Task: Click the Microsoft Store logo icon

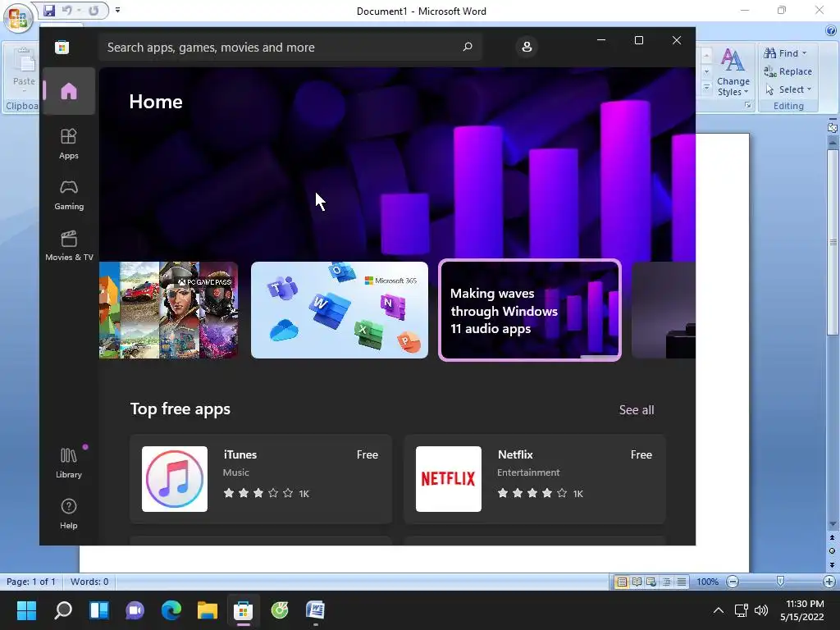Action: click(62, 47)
